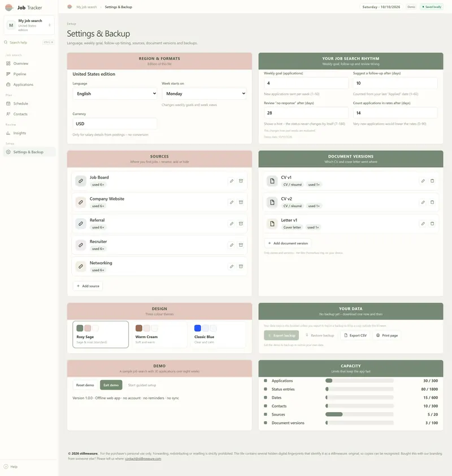
Task: Expand the My job search file switcher
Action: (x=29, y=25)
